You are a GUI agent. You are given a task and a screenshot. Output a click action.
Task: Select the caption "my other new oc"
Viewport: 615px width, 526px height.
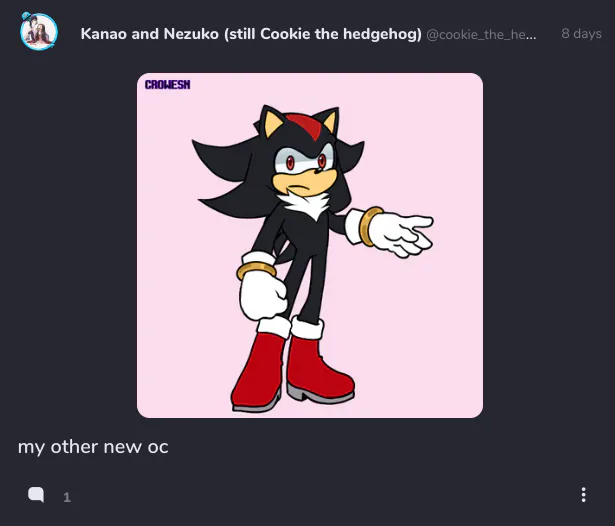pos(93,447)
